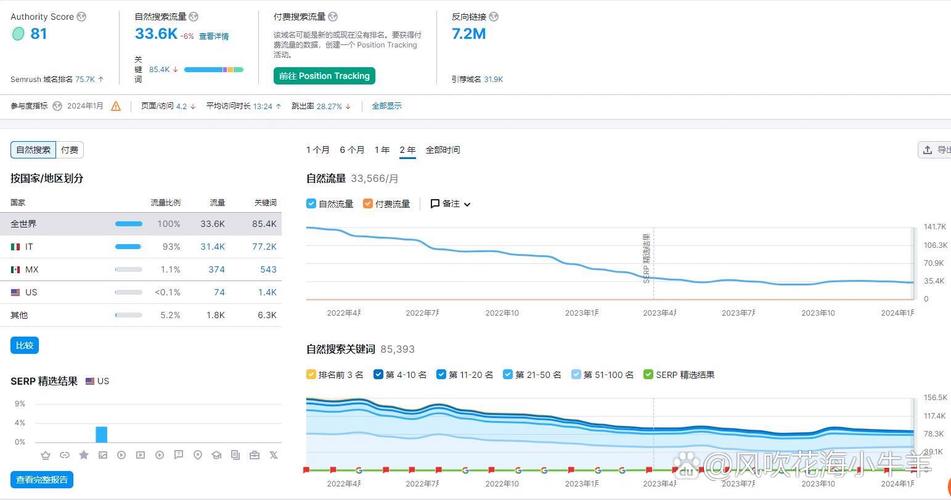This screenshot has width=951, height=500.
Task: Click the Italy flag in the IT row
Action: 15,247
